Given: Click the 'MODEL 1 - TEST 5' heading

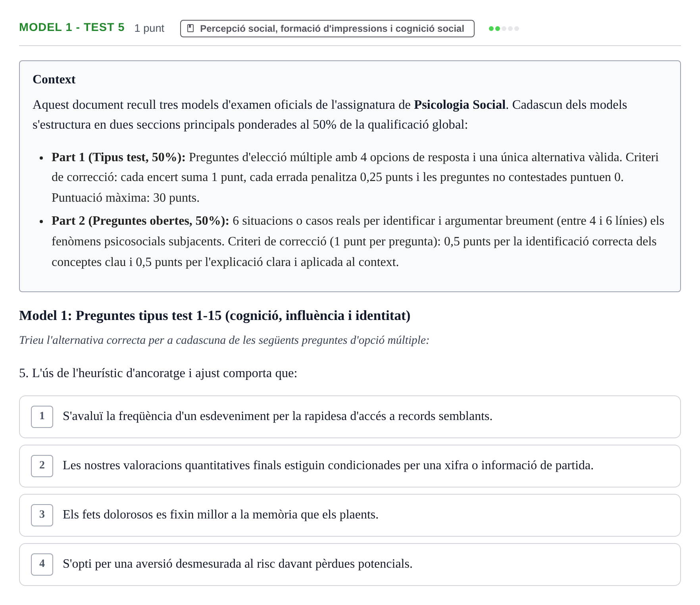Looking at the screenshot, I should [x=72, y=27].
